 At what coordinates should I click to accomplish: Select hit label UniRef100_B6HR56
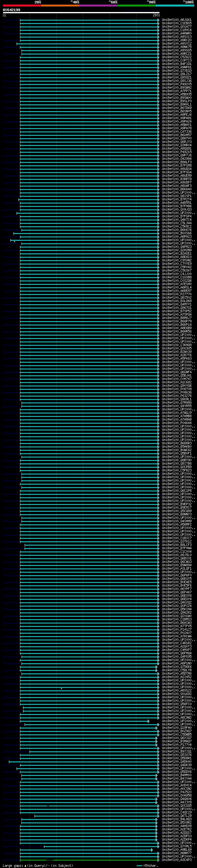[x=177, y=332]
